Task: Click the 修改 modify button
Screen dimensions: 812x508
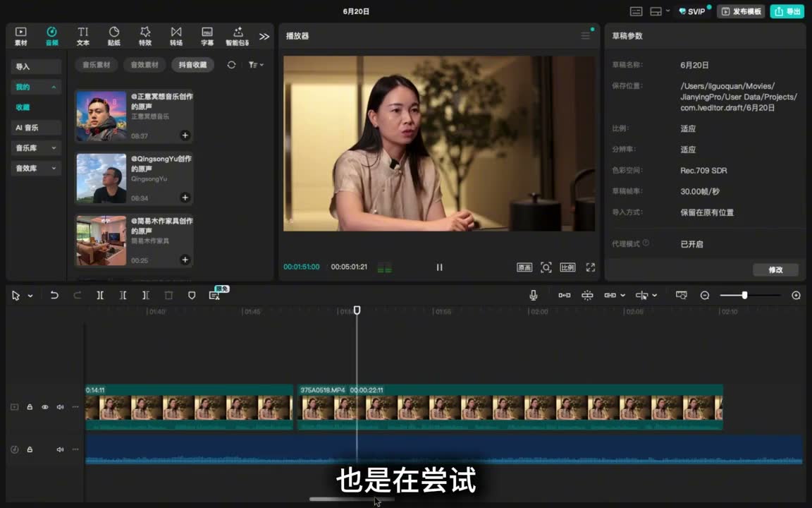Action: click(775, 270)
